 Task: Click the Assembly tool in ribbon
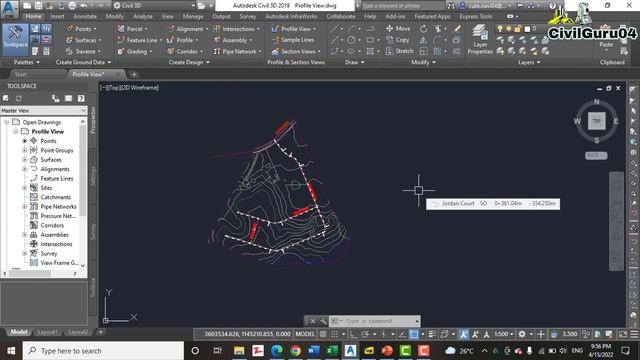(x=232, y=40)
